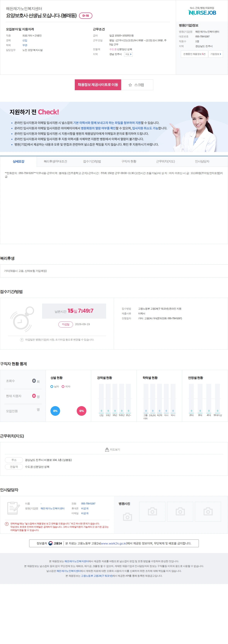Click the 현재 지원자 count value

click(34, 396)
